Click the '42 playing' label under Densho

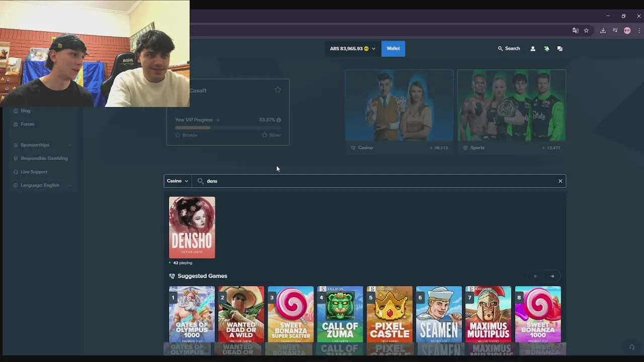[x=183, y=263]
